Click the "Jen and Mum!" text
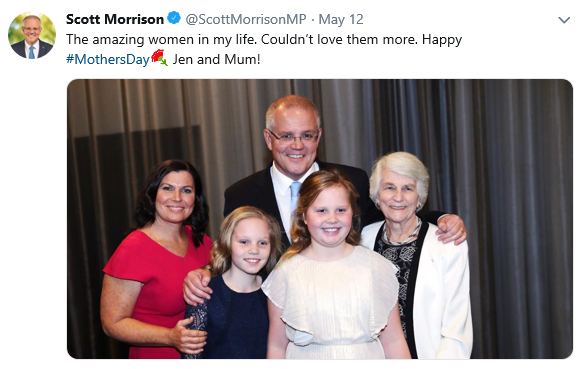The width and height of the screenshot is (580, 369). pyautogui.click(x=216, y=59)
